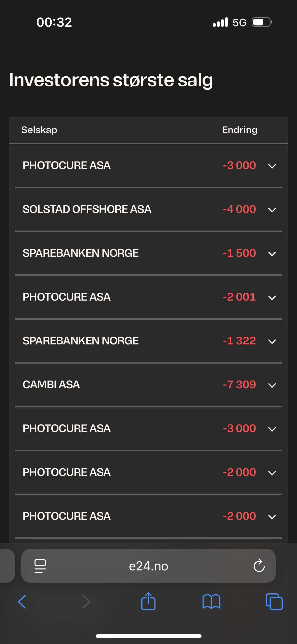This screenshot has height=644, width=297.
Task: Tap the home indicator bar
Action: point(148,636)
